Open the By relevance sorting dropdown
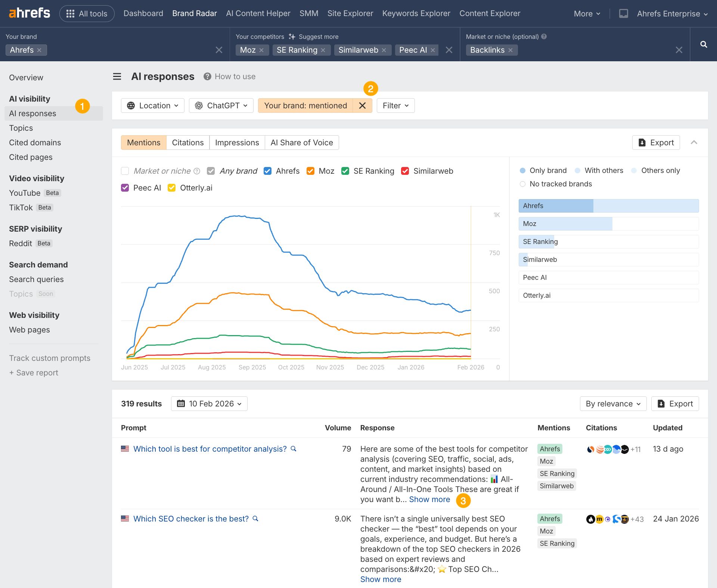 [x=612, y=403]
